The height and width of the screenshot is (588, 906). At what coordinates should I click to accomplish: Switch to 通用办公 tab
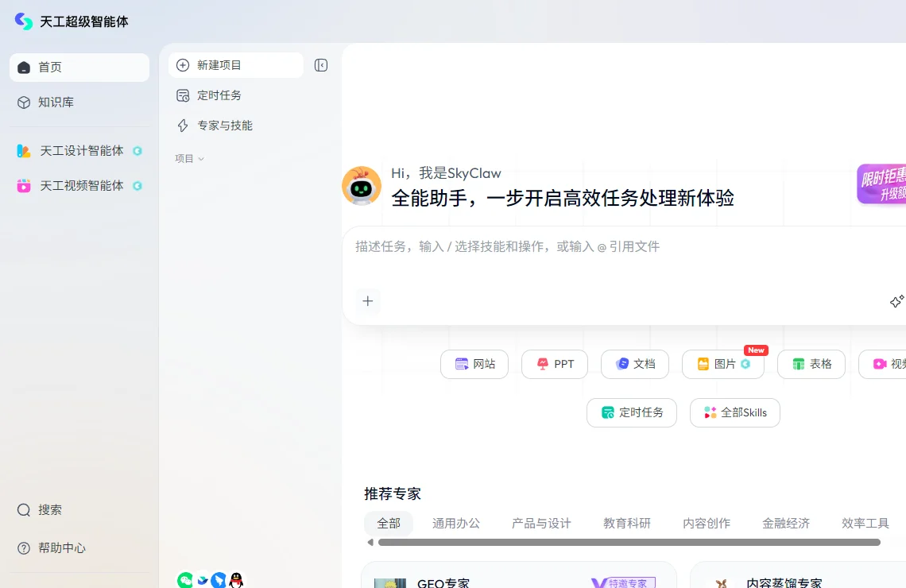(x=456, y=524)
